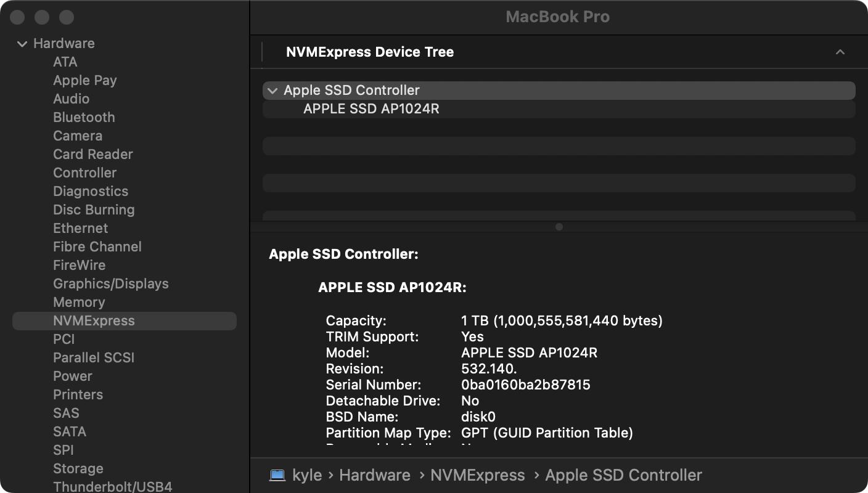
Task: Click the Capacity: label
Action: 356,320
